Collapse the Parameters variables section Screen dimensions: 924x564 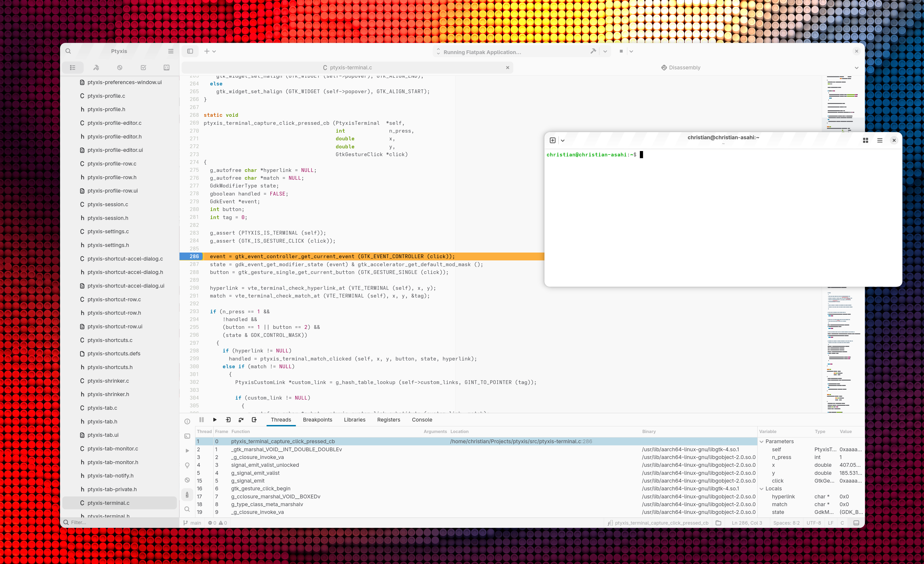tap(761, 441)
